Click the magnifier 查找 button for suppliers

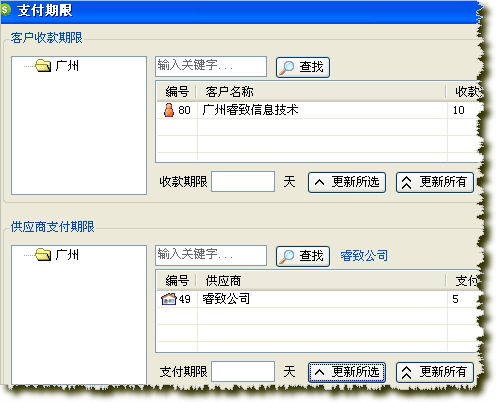coord(303,256)
